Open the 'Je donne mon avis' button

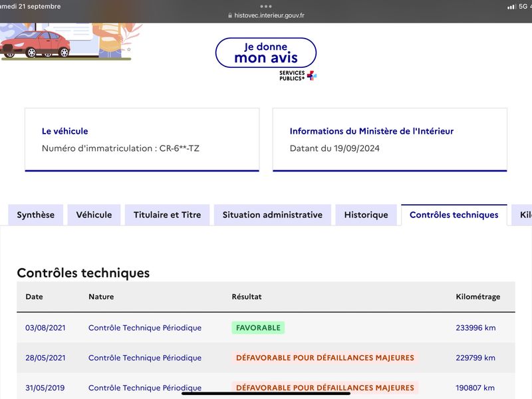click(265, 53)
